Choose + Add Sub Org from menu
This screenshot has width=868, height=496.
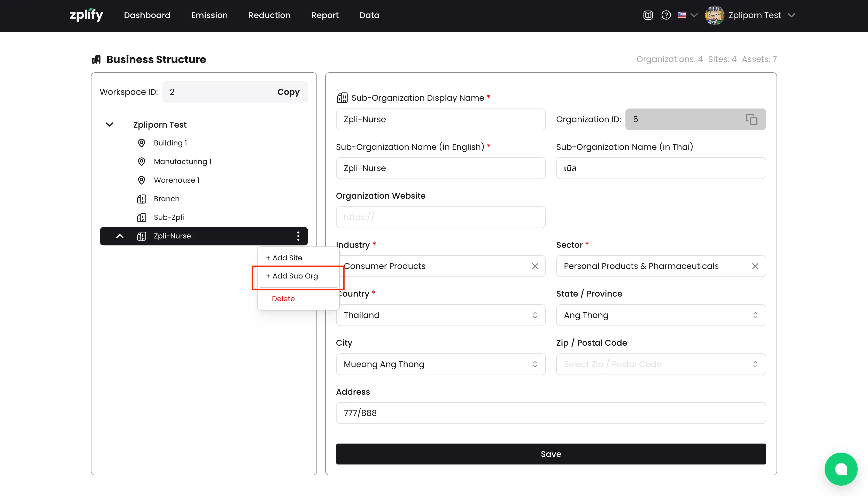pyautogui.click(x=292, y=276)
